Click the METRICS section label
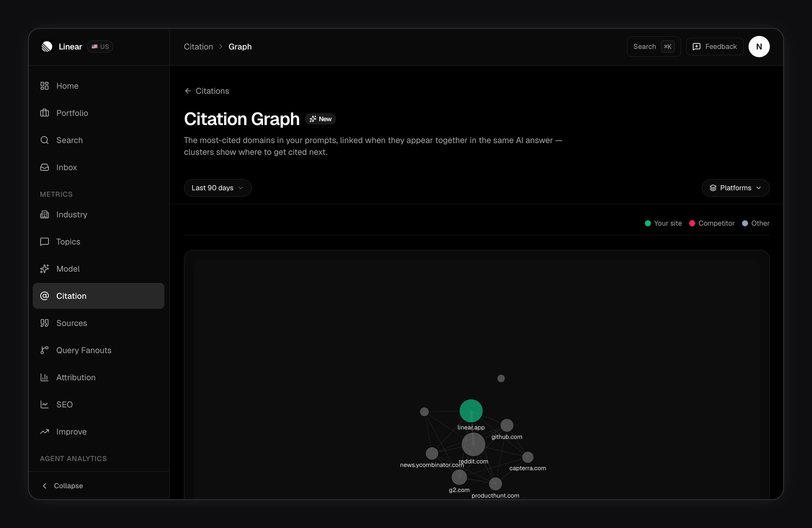This screenshot has height=528, width=812. pos(56,195)
